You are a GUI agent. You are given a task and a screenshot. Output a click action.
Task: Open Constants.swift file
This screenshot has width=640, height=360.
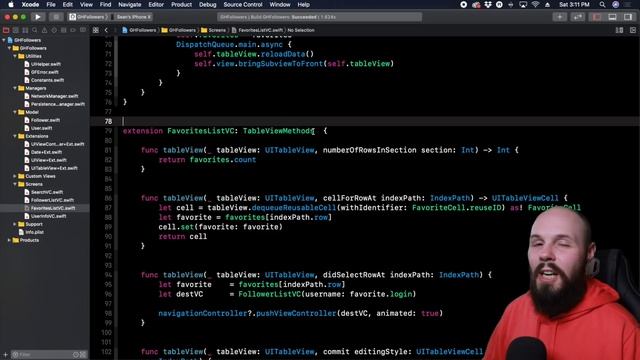click(47, 80)
